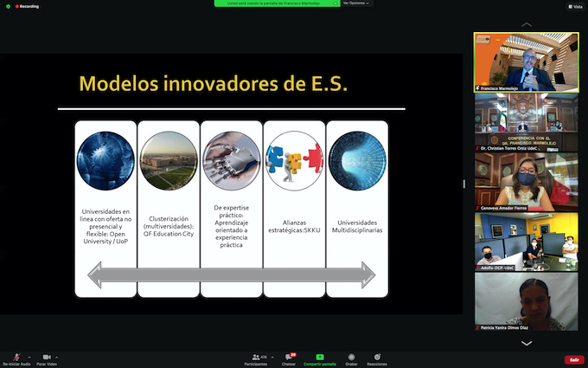Start recording with the Grabar icon
Image resolution: width=588 pixels, height=368 pixels.
click(x=351, y=357)
